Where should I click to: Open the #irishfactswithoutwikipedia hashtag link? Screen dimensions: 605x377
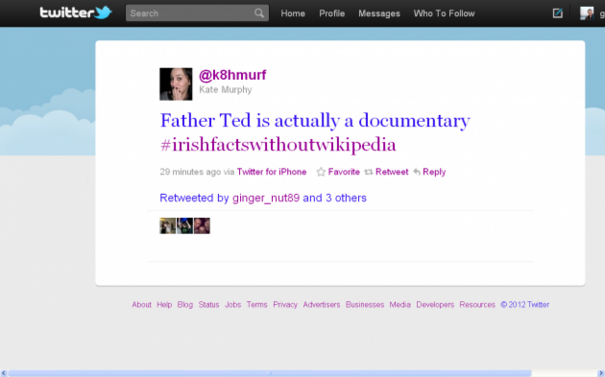pos(278,145)
